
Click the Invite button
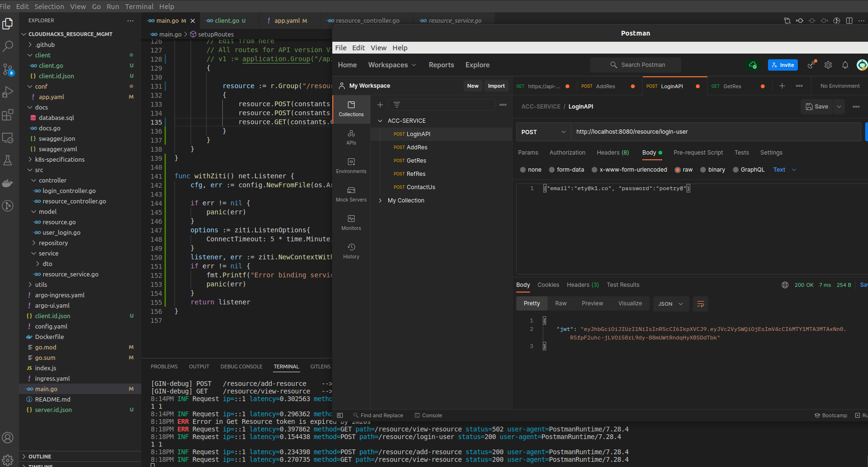click(x=783, y=65)
